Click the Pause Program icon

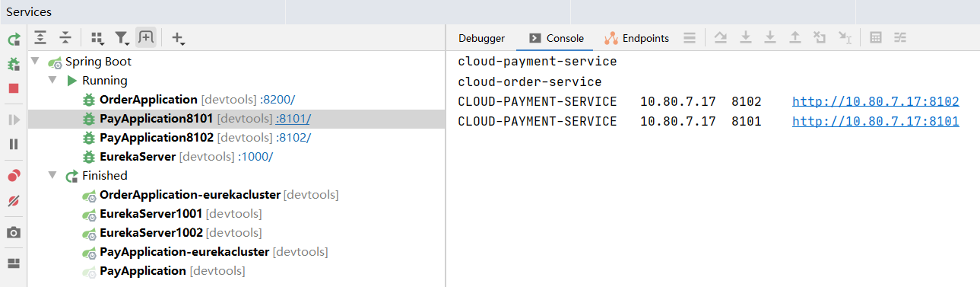14,144
